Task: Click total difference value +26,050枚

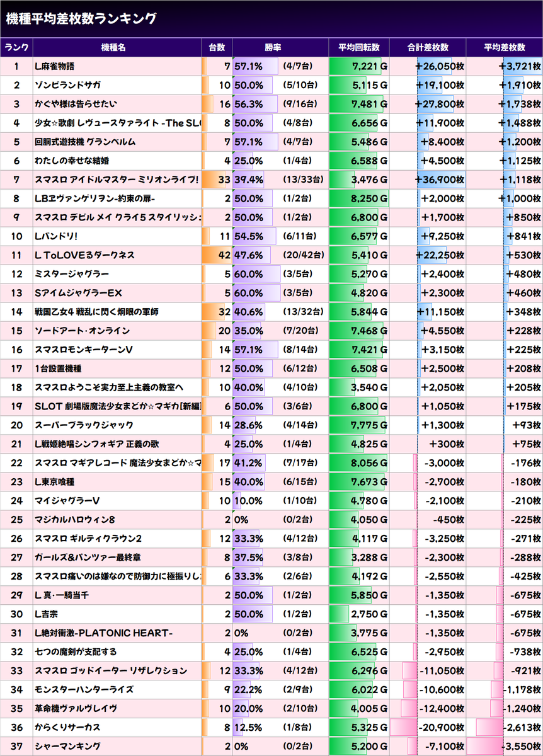Action: click(440, 66)
